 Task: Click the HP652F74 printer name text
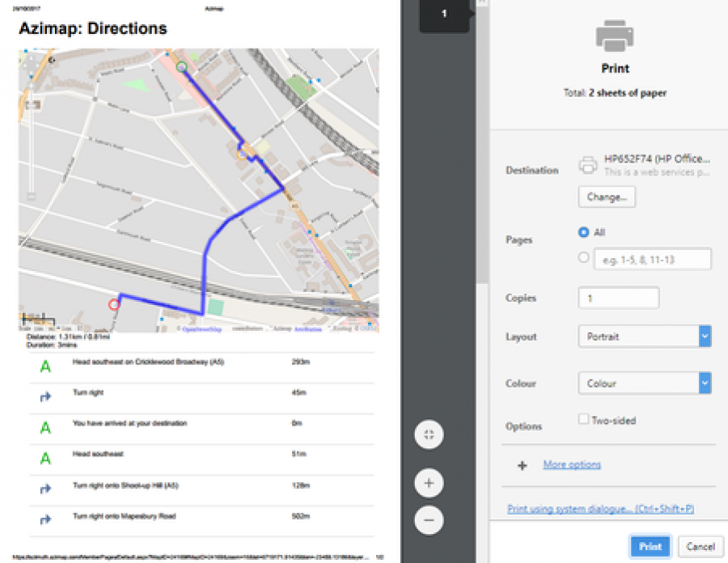(x=657, y=159)
